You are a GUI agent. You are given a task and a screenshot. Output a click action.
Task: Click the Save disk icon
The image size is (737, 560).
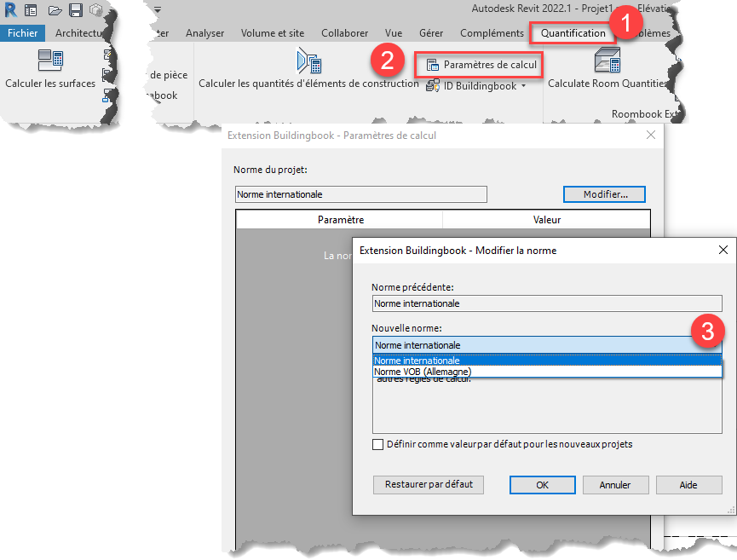pyautogui.click(x=76, y=10)
